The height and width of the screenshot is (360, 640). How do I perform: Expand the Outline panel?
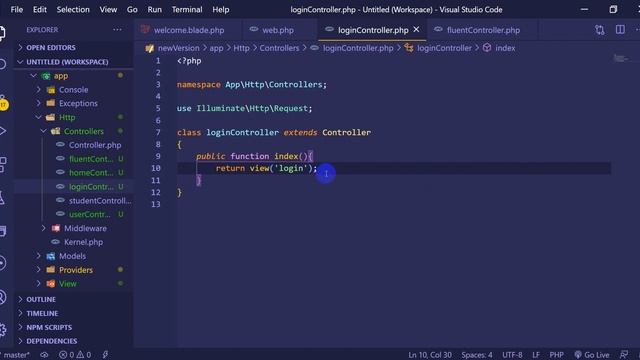[x=41, y=300]
